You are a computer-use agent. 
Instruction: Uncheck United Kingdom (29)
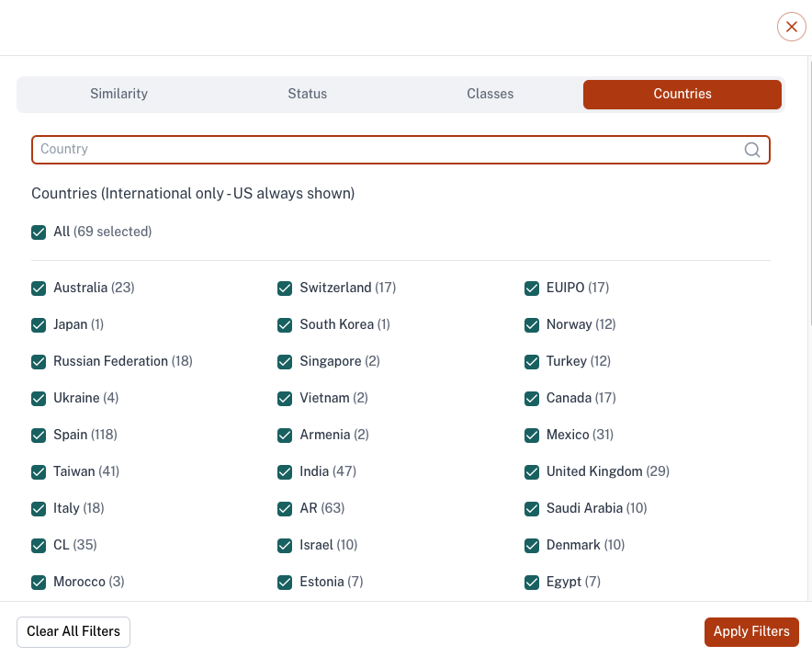point(532,472)
